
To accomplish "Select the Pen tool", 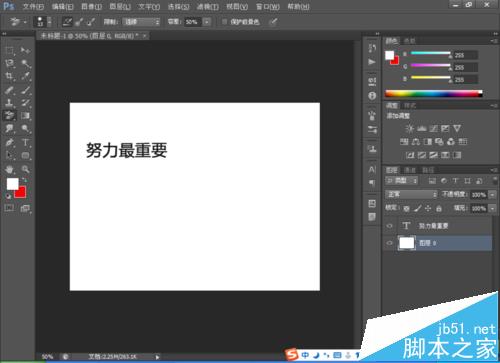I will coord(10,142).
